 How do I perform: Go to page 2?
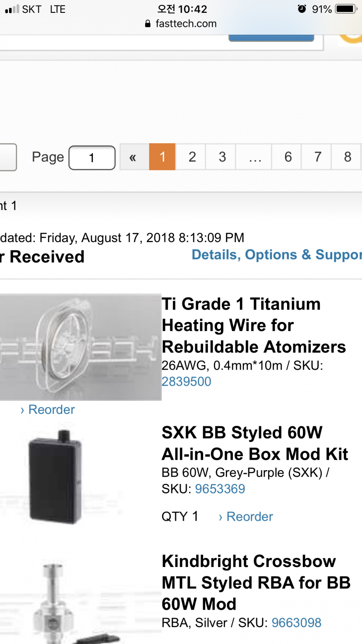[x=192, y=157]
